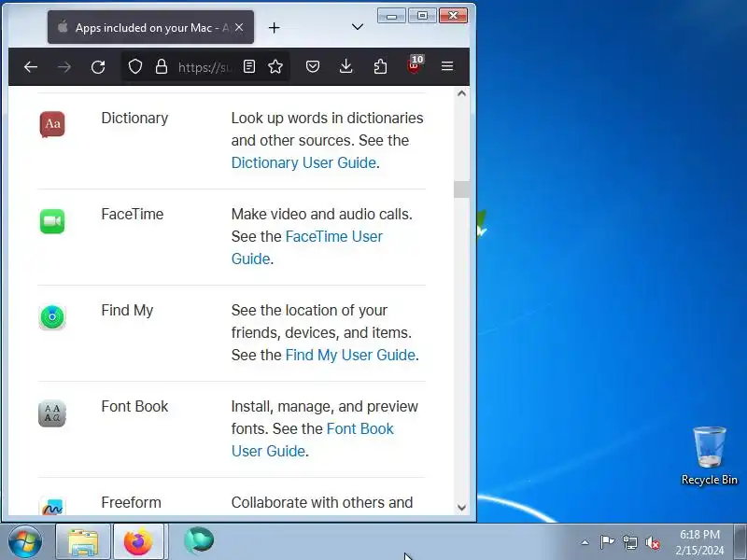Click the FaceTime app icon

52,221
